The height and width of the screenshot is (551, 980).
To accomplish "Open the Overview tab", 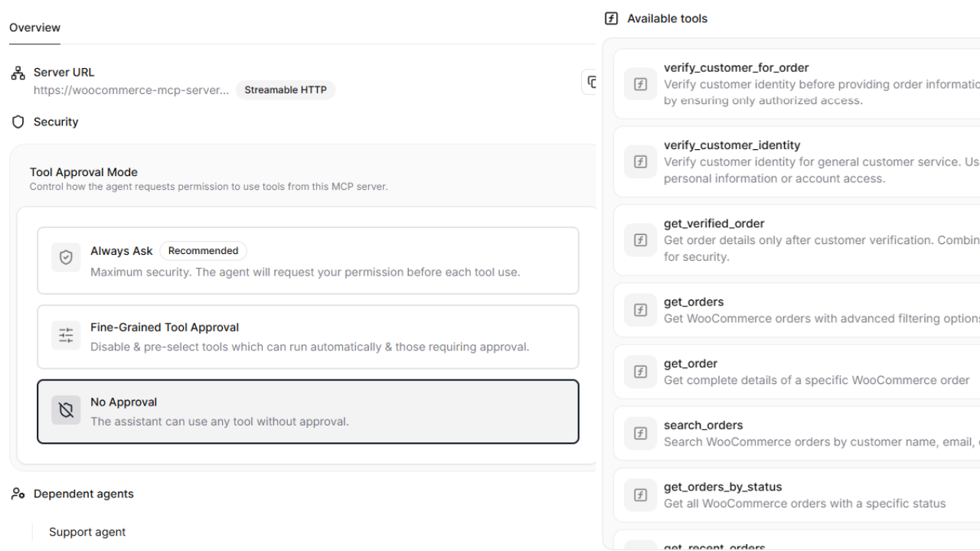I will click(x=34, y=28).
